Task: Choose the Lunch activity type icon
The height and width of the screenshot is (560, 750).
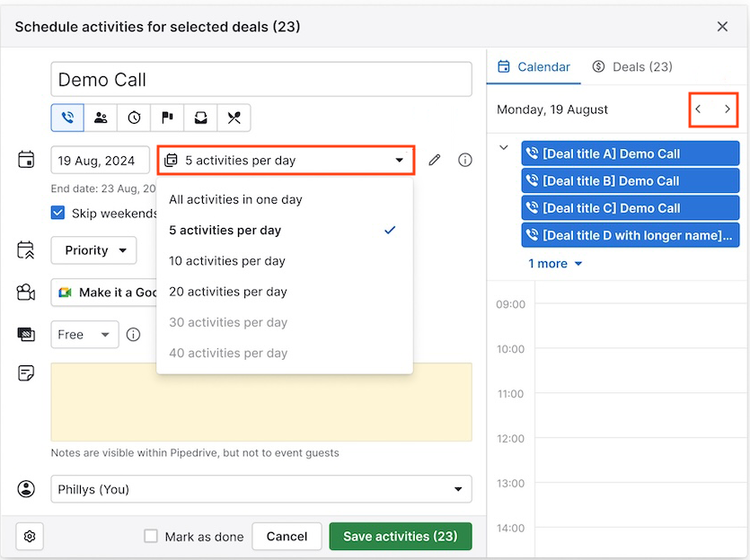Action: click(x=232, y=118)
